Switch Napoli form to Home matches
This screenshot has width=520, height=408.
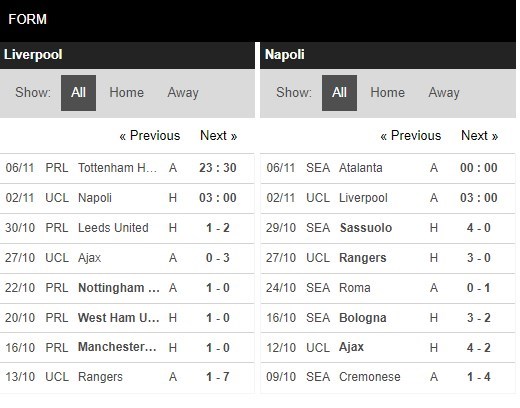pos(387,93)
